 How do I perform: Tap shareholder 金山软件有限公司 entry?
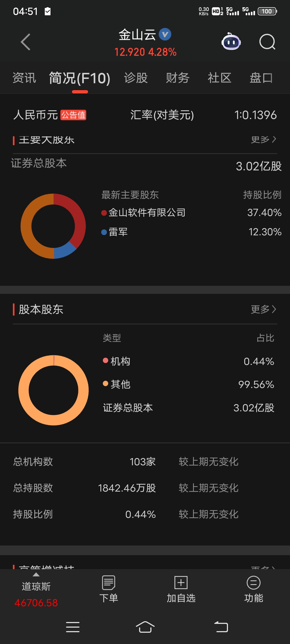point(147,213)
